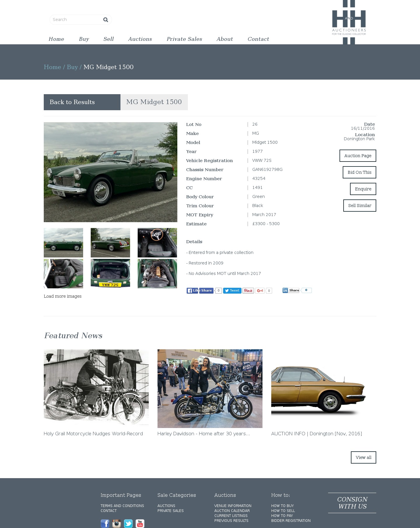420x528 pixels.
Task: Open Venue Information footer link
Action: click(x=233, y=506)
